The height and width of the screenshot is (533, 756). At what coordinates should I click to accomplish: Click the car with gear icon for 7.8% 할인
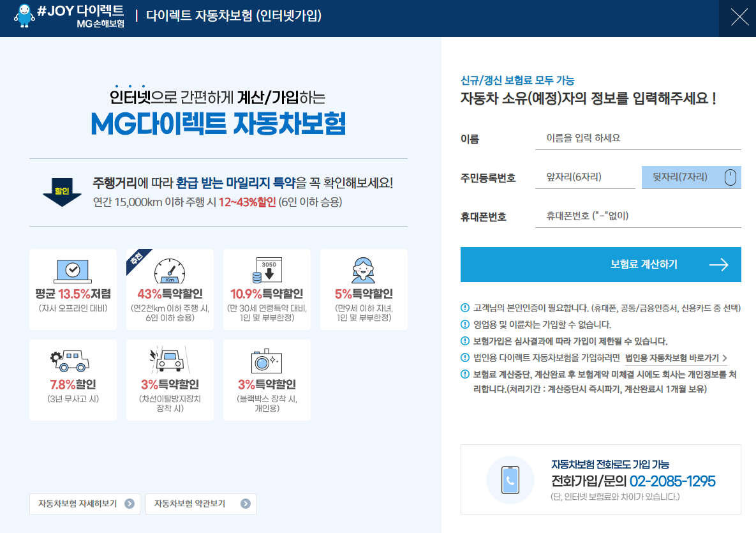(x=70, y=361)
